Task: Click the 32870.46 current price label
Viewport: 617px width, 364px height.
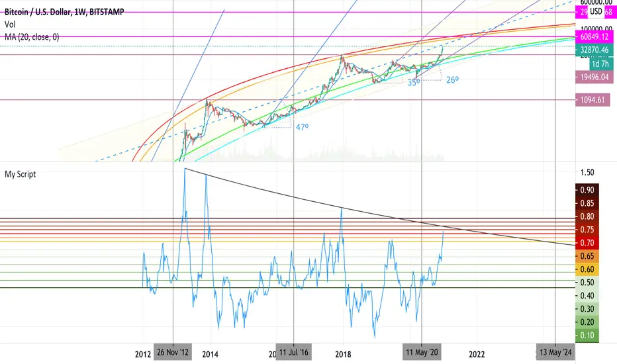Action: 594,50
